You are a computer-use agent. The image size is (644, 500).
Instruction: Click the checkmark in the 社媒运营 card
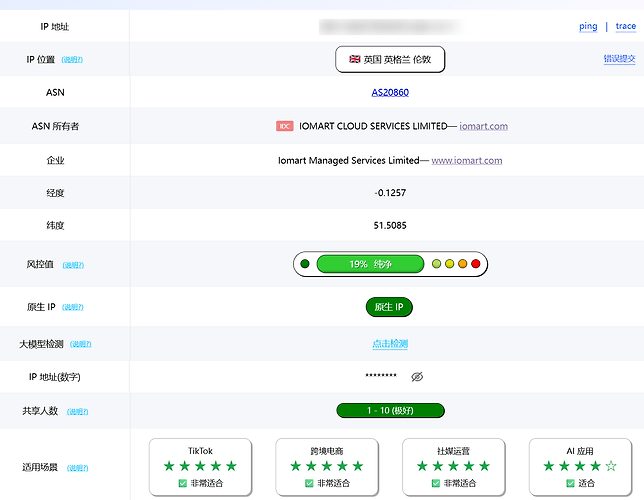click(436, 484)
